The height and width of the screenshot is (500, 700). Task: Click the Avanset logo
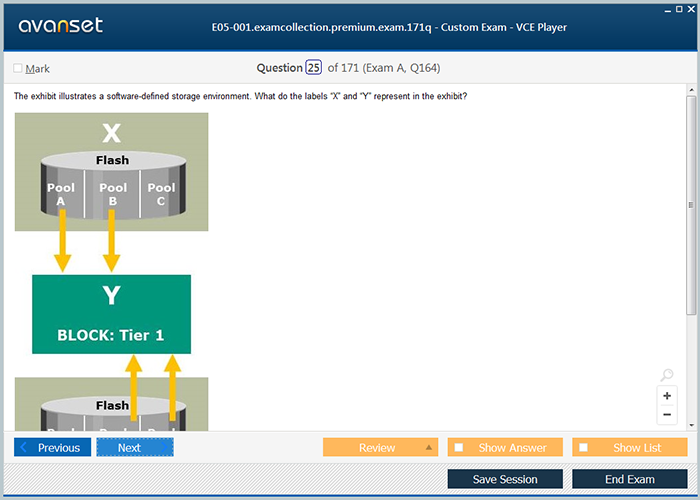(58, 26)
